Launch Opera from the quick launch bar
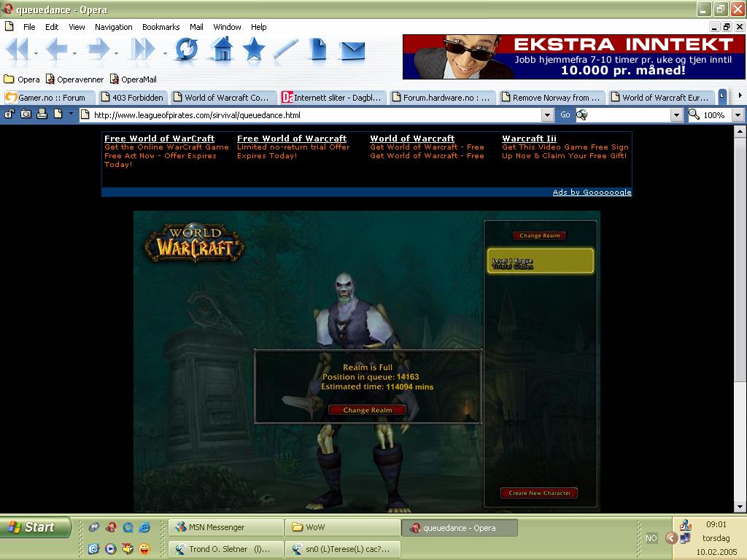This screenshot has width=747, height=560. pos(111,527)
